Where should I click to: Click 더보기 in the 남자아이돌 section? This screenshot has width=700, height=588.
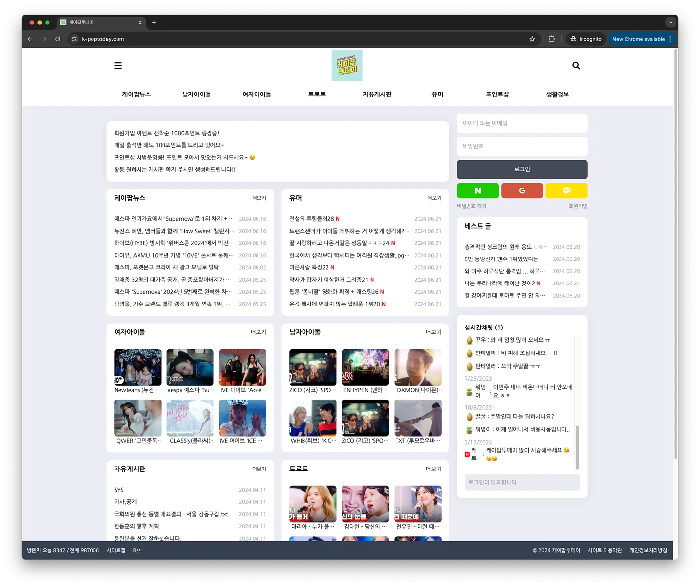click(x=434, y=332)
